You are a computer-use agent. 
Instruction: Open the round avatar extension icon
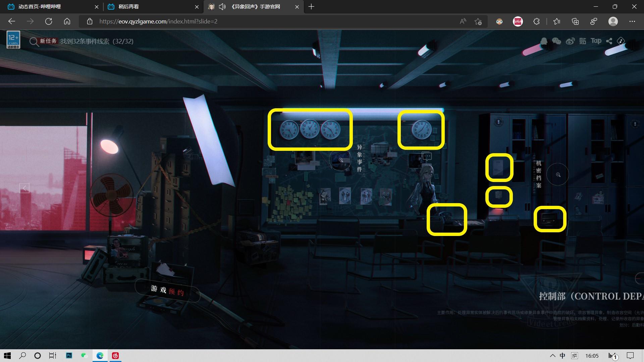click(x=499, y=21)
